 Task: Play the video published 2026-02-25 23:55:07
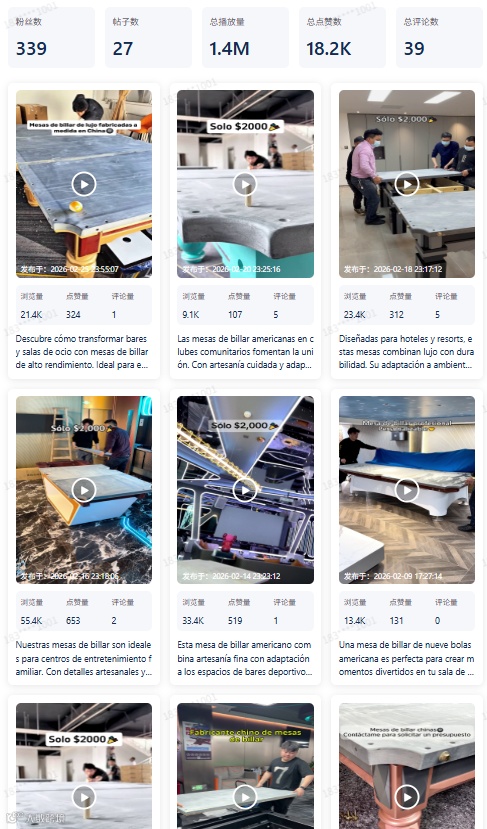84,185
